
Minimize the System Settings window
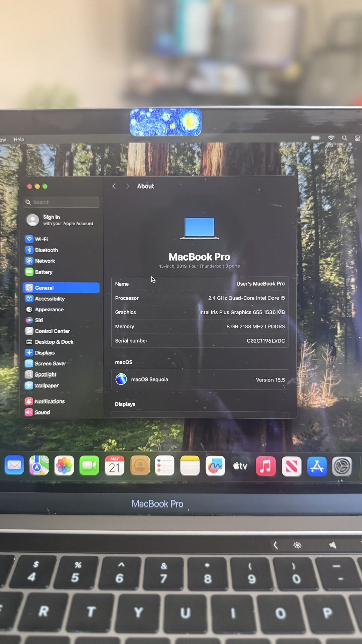pyautogui.click(x=37, y=186)
